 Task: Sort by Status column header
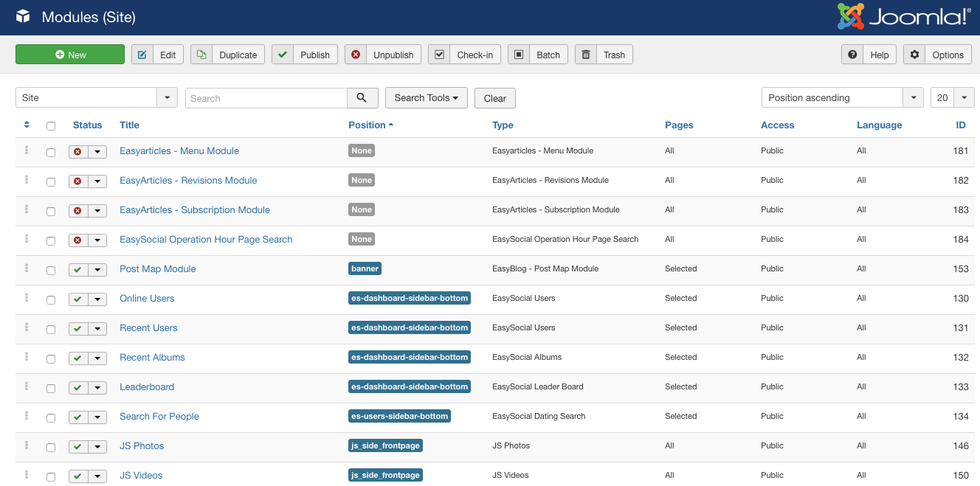[x=87, y=125]
